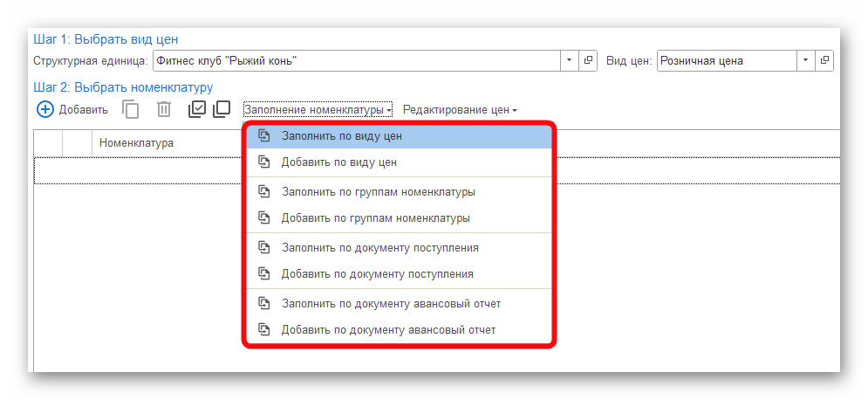The image size is (868, 400).
Task: Click the Номенклатура column header
Action: click(x=136, y=142)
